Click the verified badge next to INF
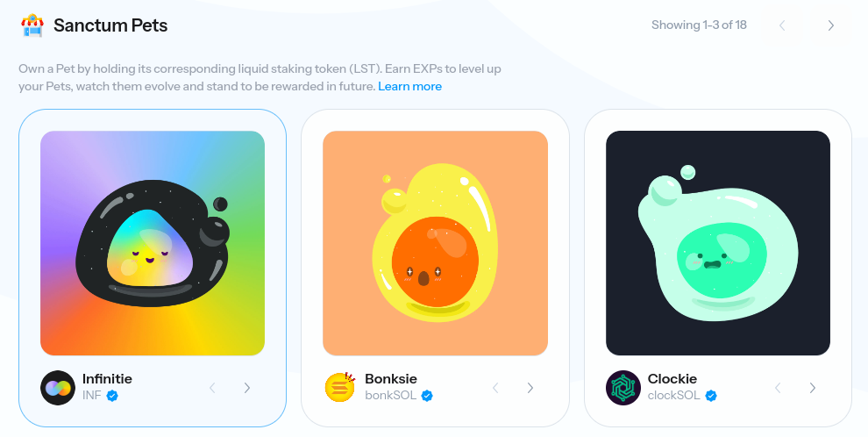This screenshot has width=868, height=437. [112, 396]
